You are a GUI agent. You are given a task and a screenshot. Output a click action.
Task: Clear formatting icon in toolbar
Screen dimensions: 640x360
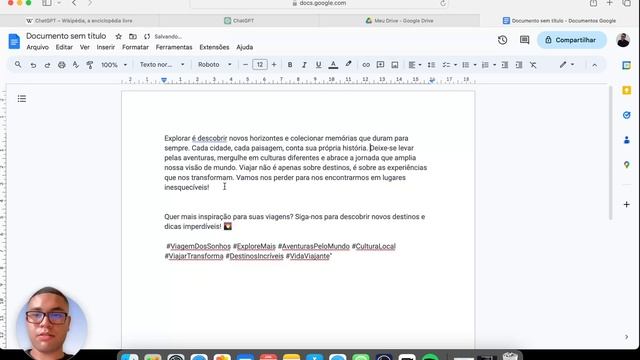coord(533,65)
